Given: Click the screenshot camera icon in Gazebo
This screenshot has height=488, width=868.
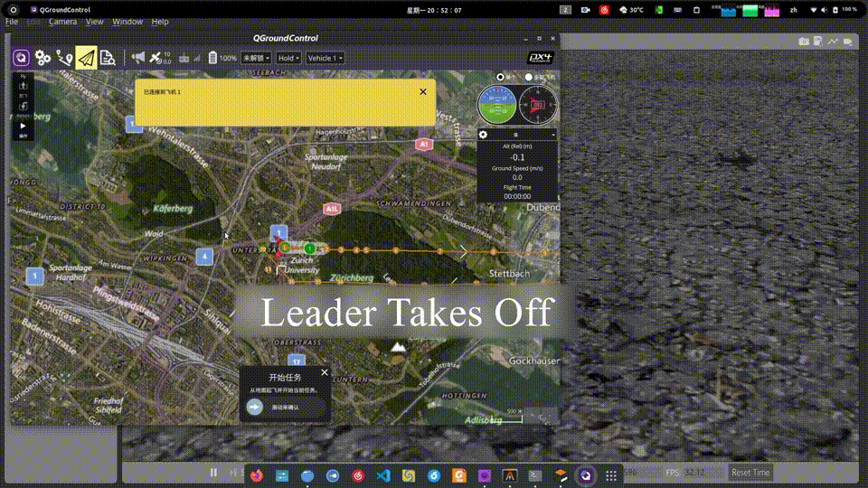Looking at the screenshot, I should pyautogui.click(x=804, y=42).
